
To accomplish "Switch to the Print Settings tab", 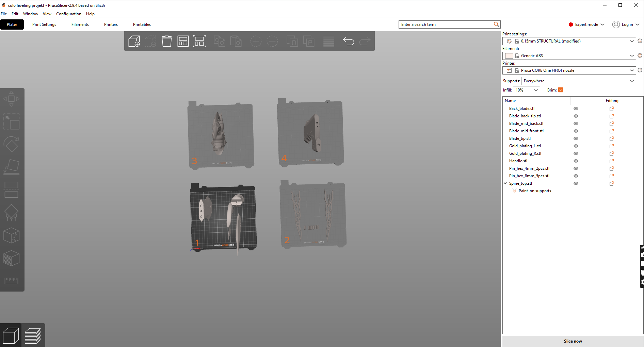I will click(44, 24).
